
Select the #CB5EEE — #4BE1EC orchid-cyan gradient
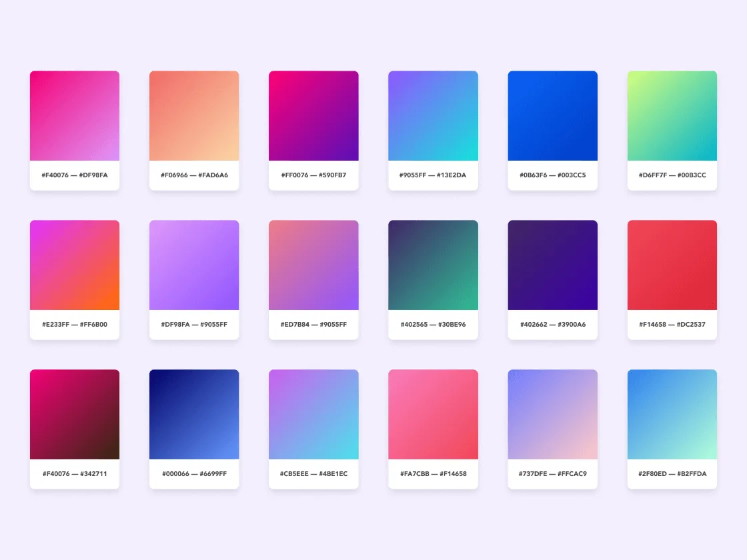[313, 413]
